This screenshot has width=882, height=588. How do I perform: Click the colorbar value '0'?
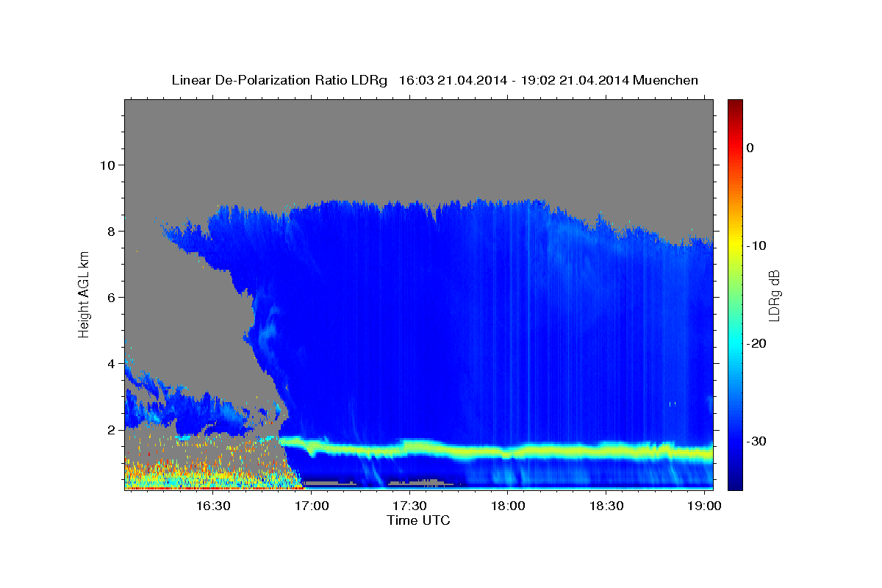tap(750, 148)
